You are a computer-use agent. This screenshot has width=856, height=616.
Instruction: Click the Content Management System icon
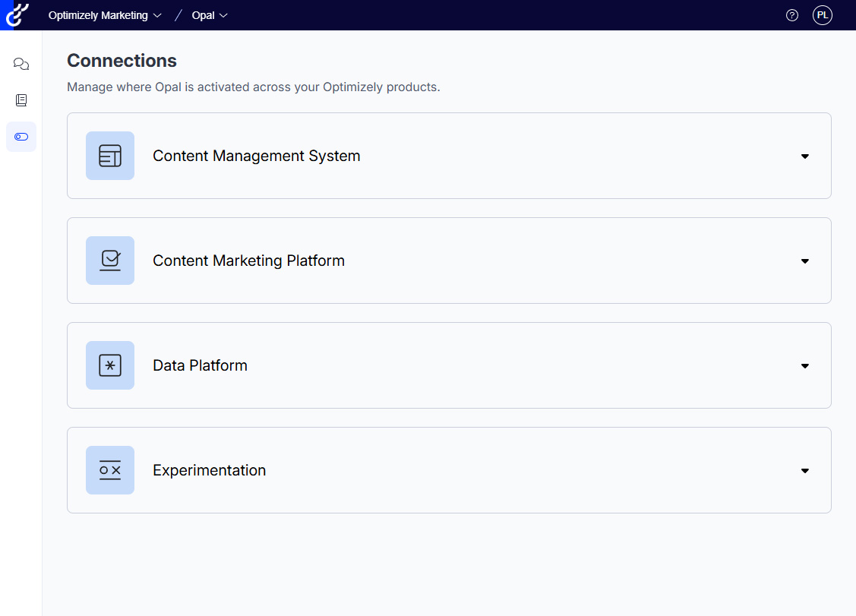point(110,156)
